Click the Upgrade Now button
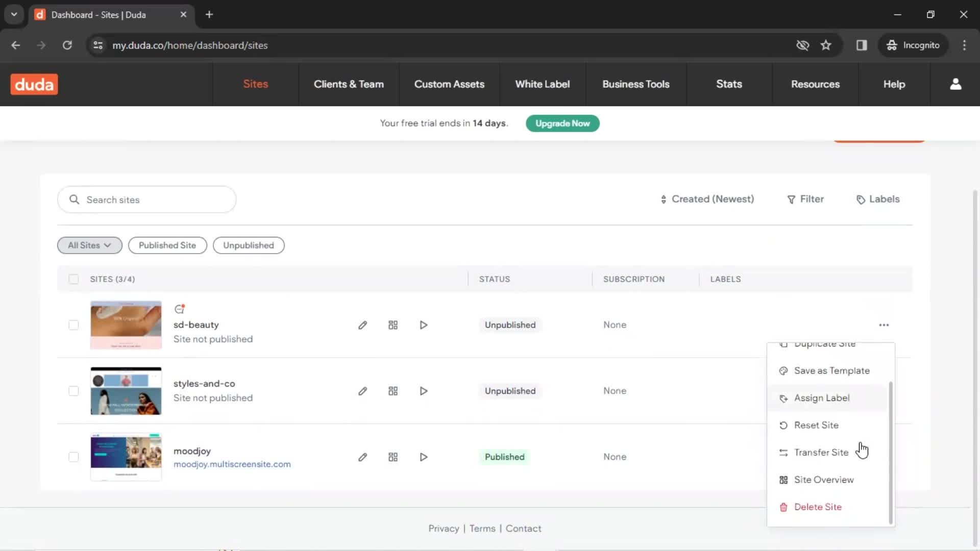The height and width of the screenshot is (551, 980). click(562, 123)
